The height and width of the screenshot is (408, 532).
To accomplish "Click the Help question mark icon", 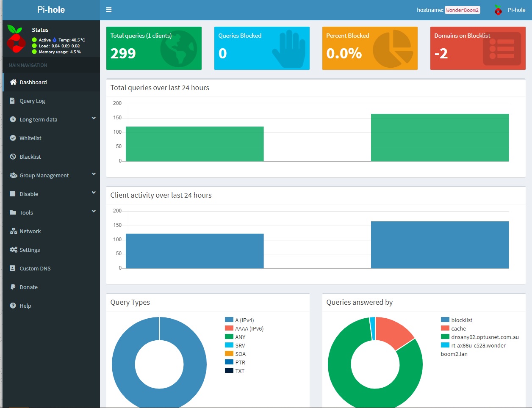I will pos(13,306).
